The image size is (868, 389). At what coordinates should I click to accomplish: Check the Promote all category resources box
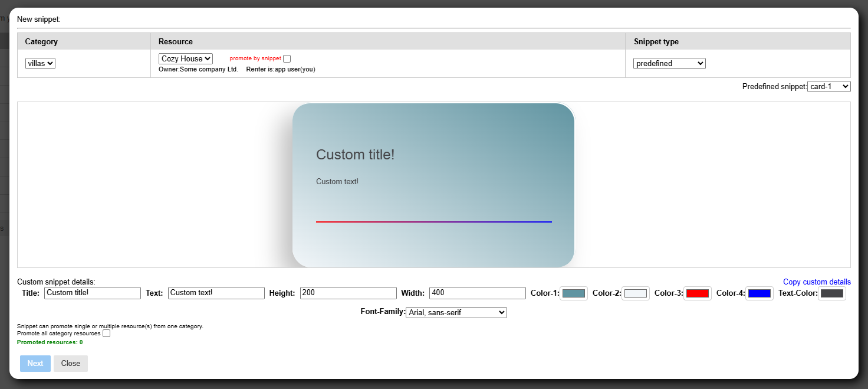tap(107, 334)
